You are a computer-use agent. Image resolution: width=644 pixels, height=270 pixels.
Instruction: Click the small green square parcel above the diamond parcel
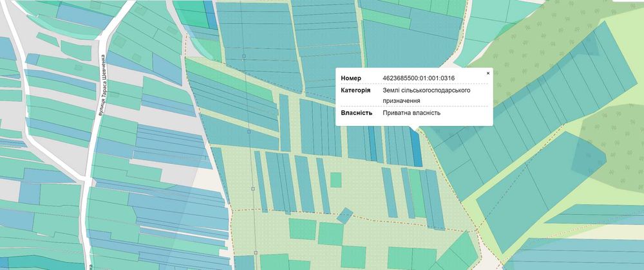pos(336,180)
